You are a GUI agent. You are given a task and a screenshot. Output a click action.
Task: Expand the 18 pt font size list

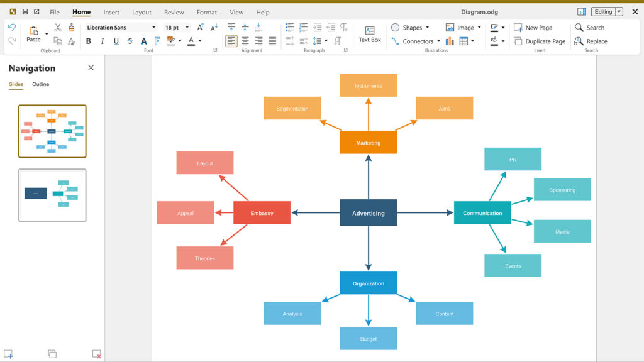click(187, 28)
